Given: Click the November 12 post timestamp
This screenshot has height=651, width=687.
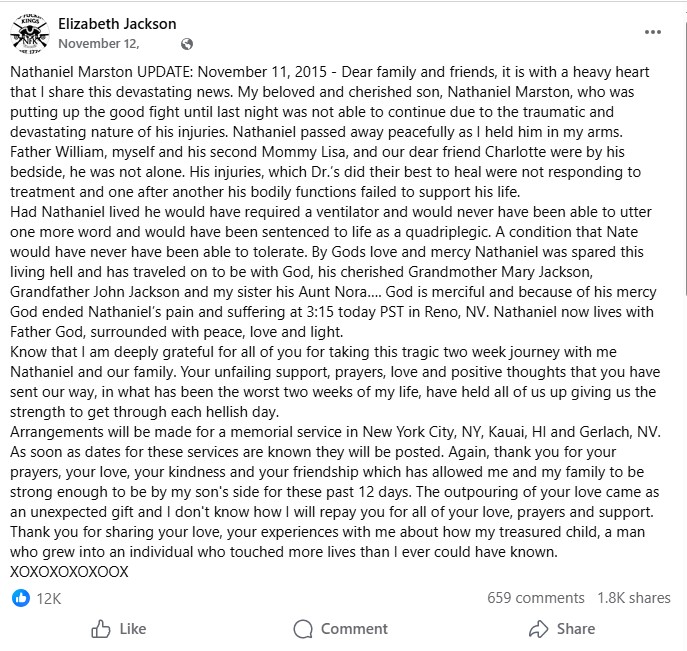Looking at the screenshot, I should 100,44.
